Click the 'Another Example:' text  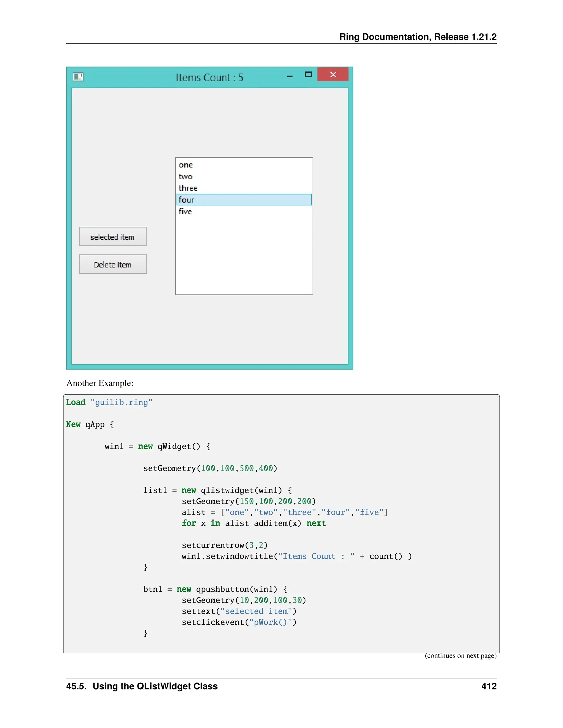click(100, 383)
